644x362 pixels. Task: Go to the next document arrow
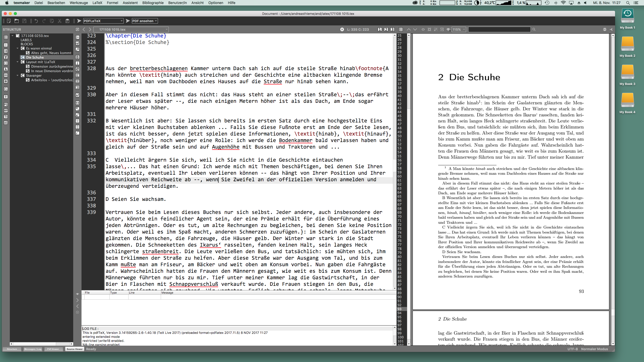click(90, 29)
